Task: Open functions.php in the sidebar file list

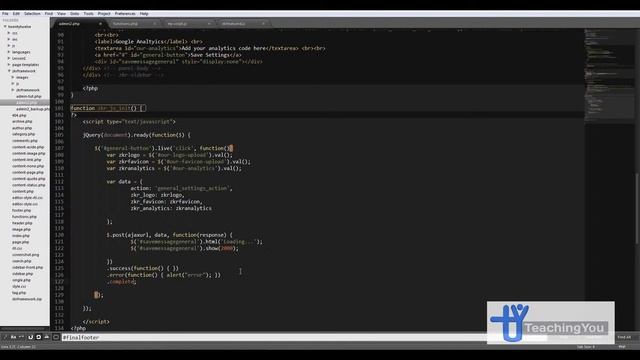Action: (x=24, y=217)
